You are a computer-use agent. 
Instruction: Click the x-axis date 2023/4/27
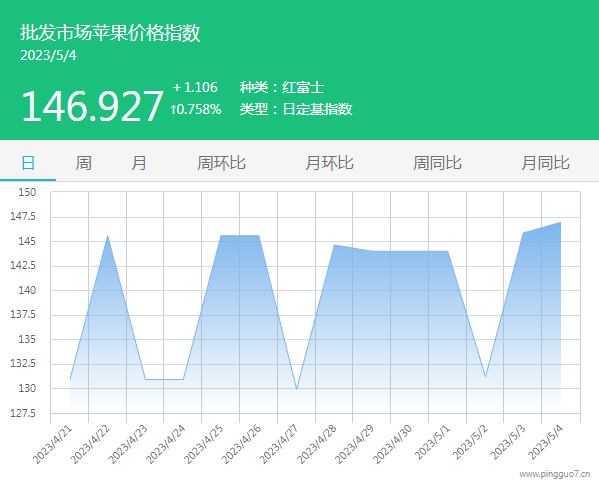pos(279,444)
